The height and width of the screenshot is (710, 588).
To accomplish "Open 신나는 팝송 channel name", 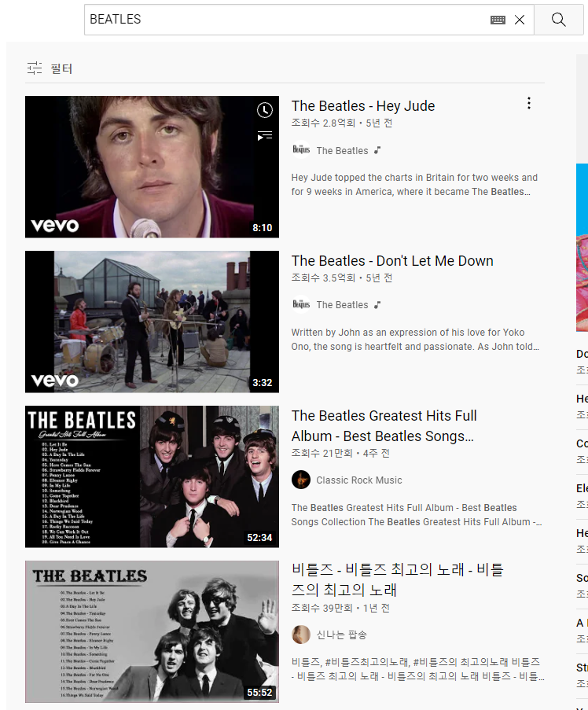I will (x=342, y=635).
